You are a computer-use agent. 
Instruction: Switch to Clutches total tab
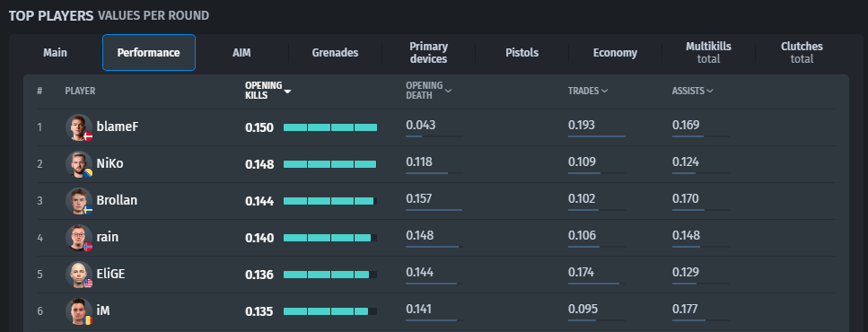tap(802, 53)
